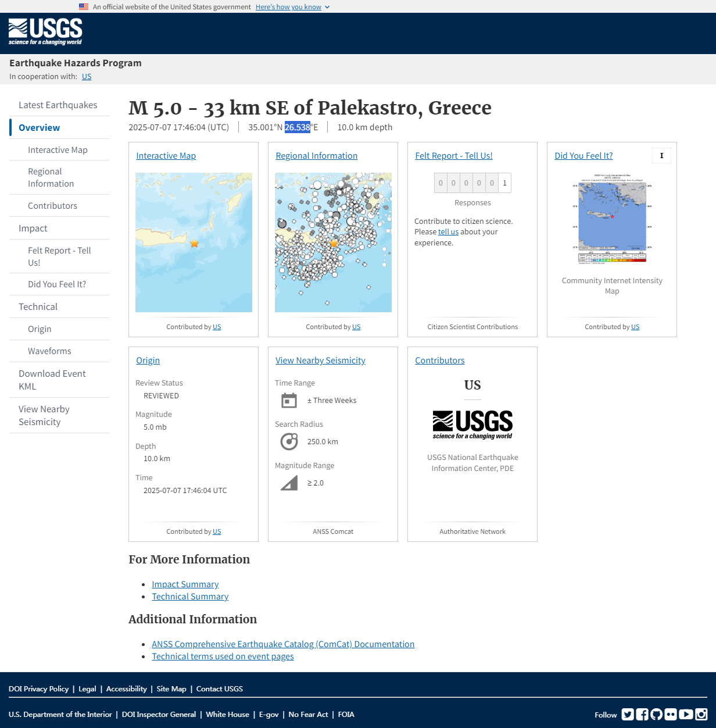Select Interactive Map in sidebar

[58, 150]
